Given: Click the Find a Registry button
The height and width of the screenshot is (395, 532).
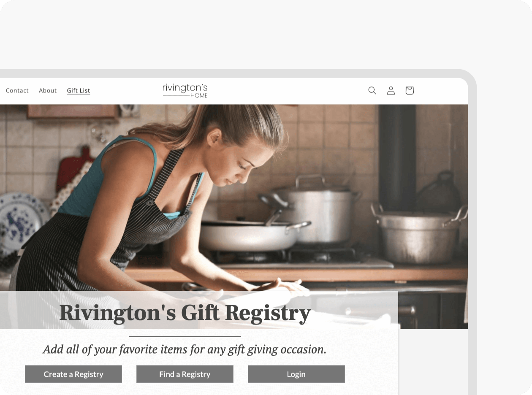Looking at the screenshot, I should (x=185, y=374).
